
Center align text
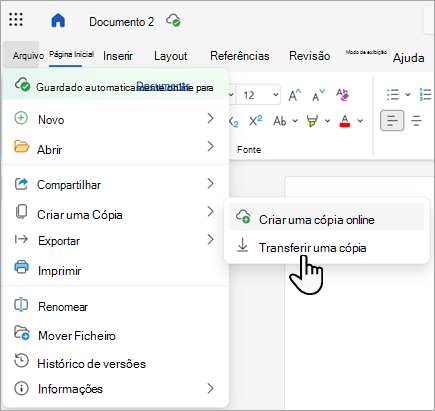point(416,120)
